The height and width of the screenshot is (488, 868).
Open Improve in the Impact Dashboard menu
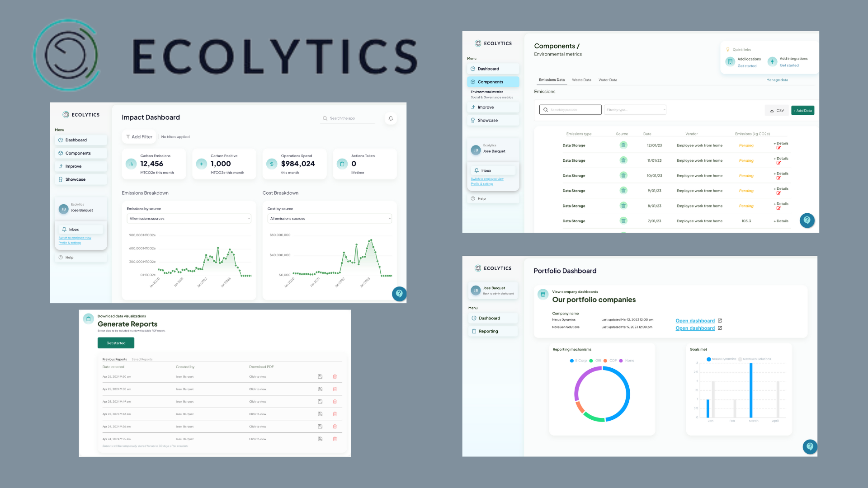81,166
